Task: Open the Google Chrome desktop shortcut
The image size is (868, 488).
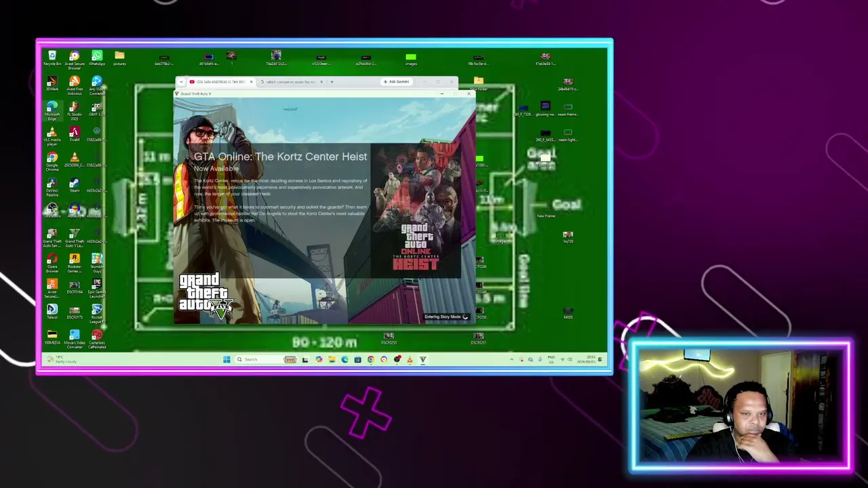Action: [52, 161]
